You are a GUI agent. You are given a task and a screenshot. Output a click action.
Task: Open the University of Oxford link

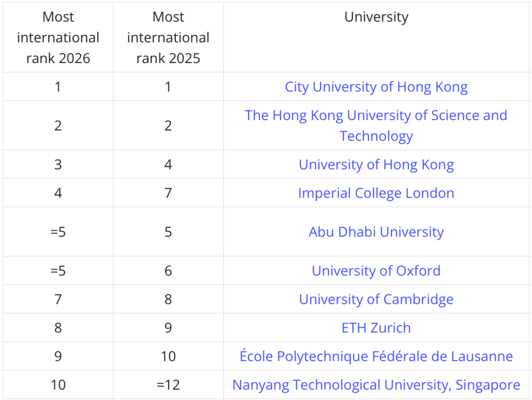click(376, 271)
